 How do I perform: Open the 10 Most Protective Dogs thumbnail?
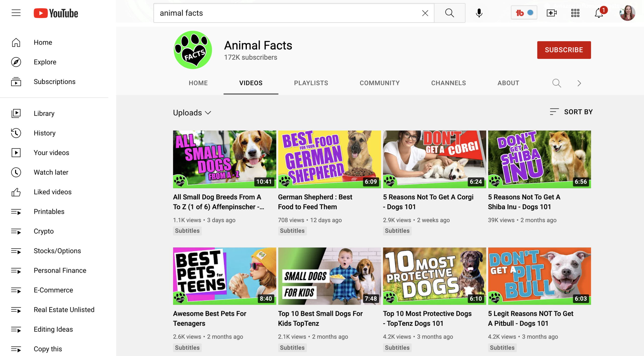434,276
